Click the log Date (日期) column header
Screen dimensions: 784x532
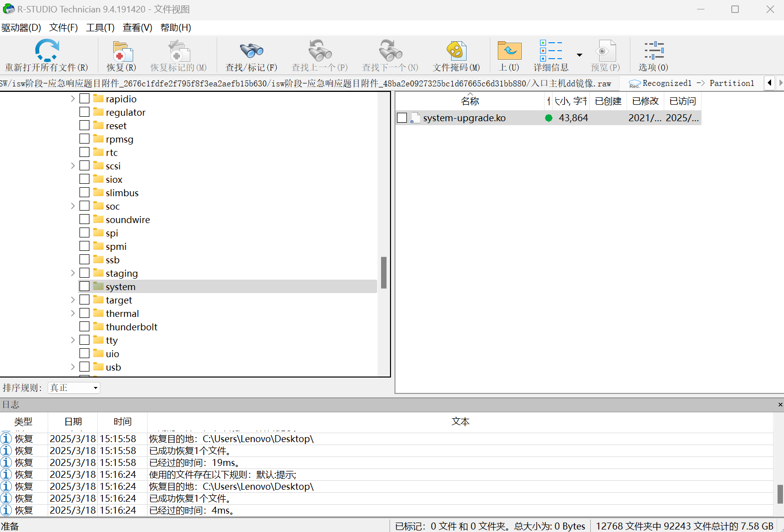73,422
